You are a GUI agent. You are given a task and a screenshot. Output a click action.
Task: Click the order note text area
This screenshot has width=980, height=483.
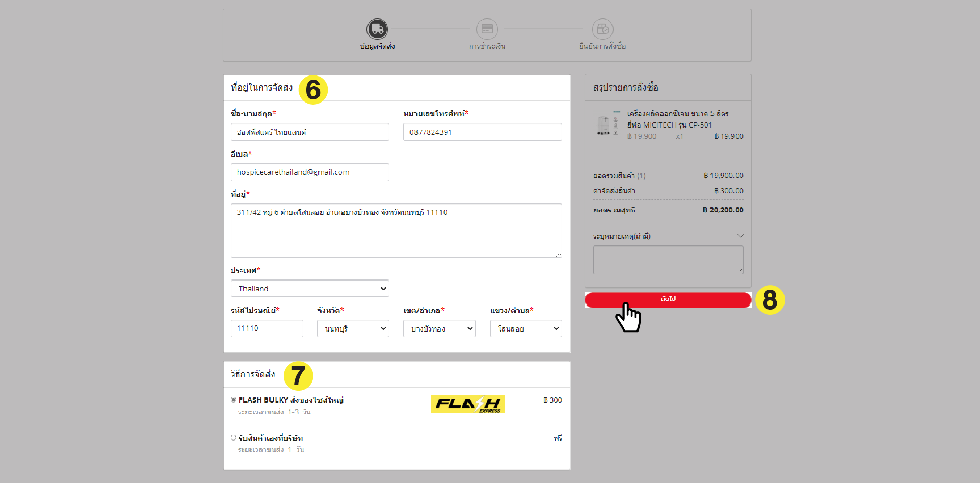click(x=668, y=260)
